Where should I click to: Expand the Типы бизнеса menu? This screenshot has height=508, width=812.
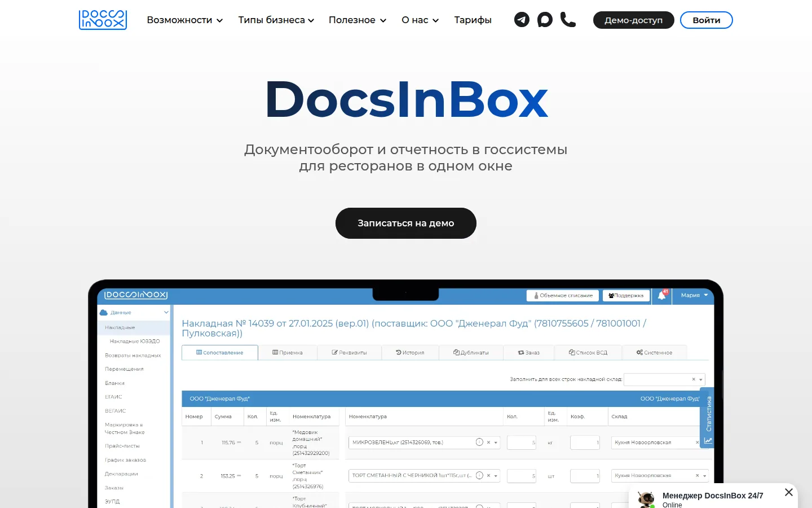pyautogui.click(x=276, y=20)
